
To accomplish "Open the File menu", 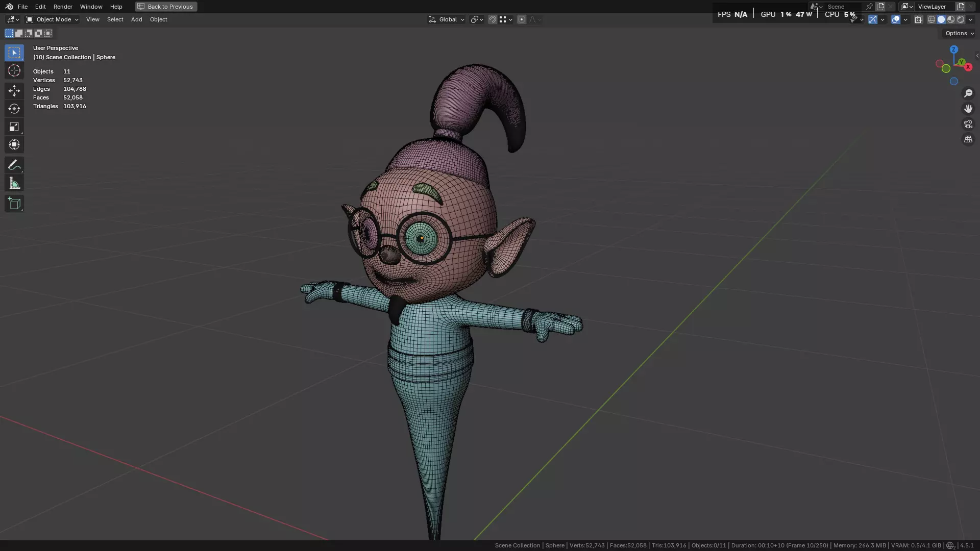I will tap(22, 7).
